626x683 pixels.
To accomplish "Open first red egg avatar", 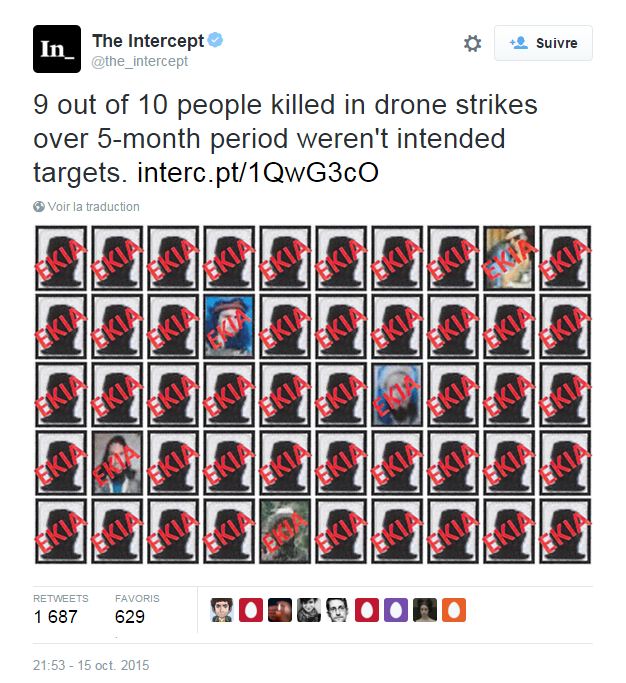I will [x=251, y=610].
